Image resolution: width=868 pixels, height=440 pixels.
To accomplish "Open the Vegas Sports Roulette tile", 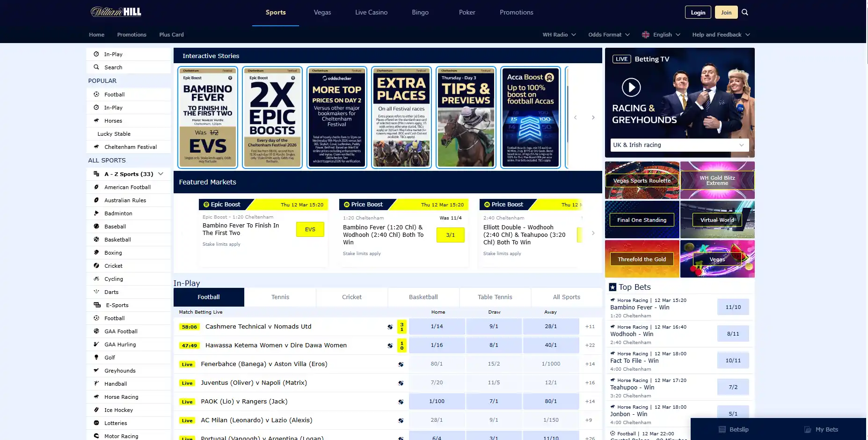I will (x=642, y=180).
